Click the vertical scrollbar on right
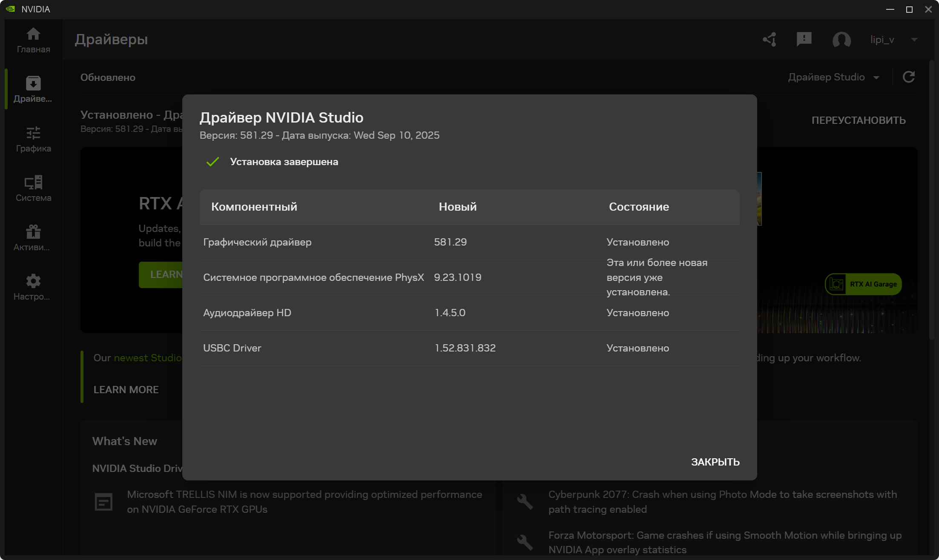Image resolution: width=939 pixels, height=560 pixels. click(932, 200)
